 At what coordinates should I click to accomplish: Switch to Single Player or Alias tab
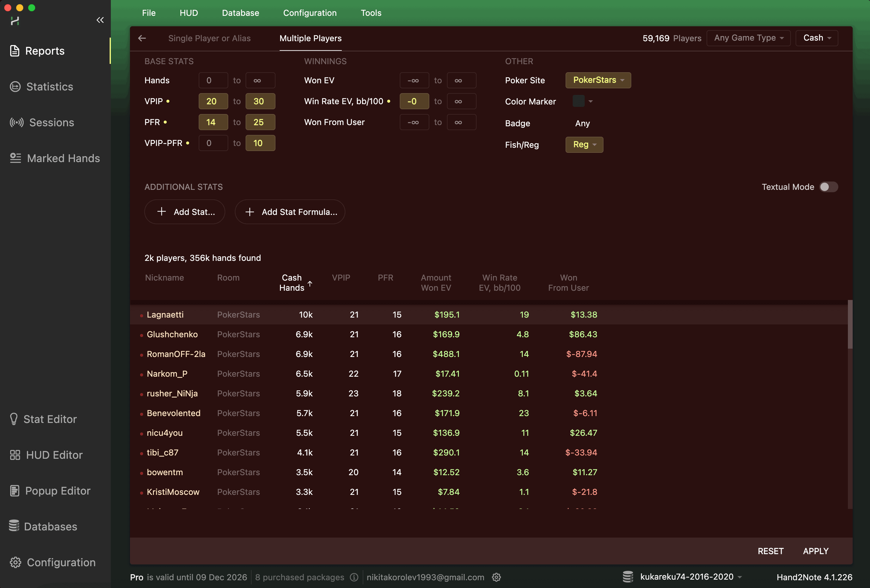coord(209,38)
